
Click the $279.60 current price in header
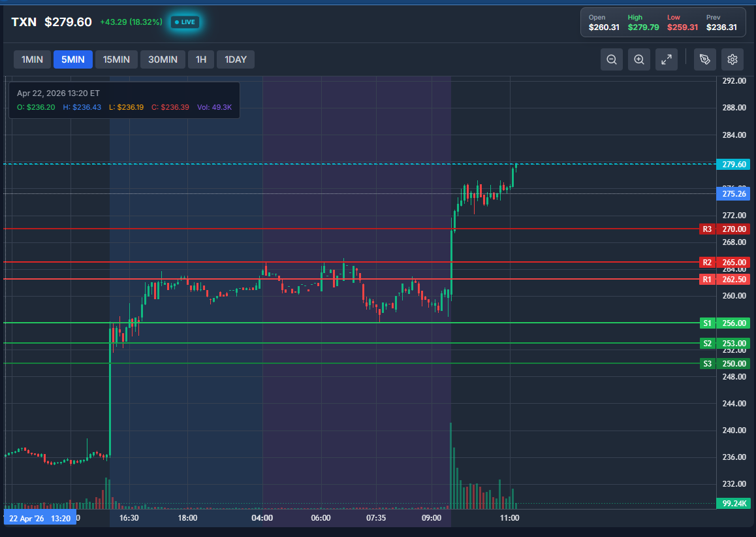pos(68,22)
